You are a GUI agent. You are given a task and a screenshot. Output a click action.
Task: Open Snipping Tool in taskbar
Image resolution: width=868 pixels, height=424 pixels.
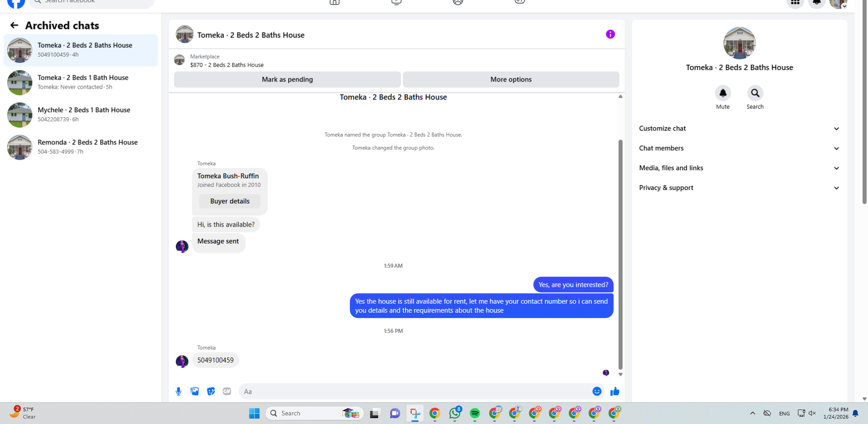pyautogui.click(x=415, y=413)
